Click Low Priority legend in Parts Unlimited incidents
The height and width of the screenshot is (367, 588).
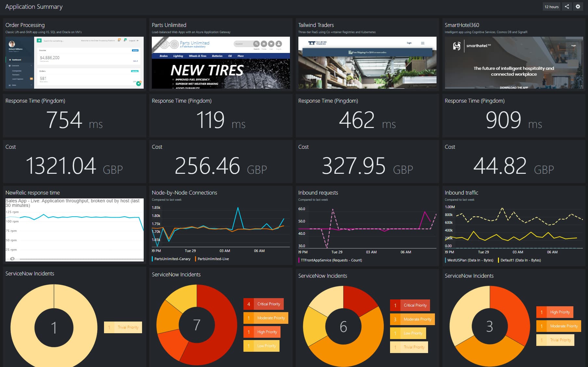pyautogui.click(x=261, y=346)
